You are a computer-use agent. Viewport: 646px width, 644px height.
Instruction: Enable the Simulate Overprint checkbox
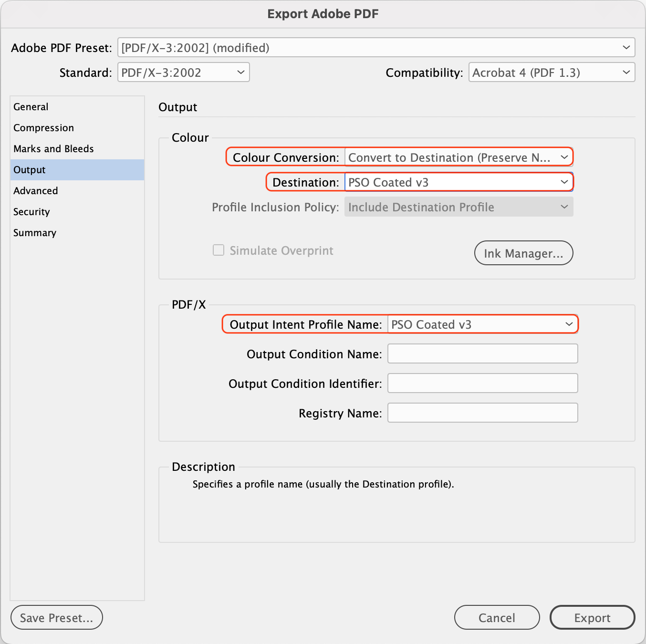coord(219,250)
